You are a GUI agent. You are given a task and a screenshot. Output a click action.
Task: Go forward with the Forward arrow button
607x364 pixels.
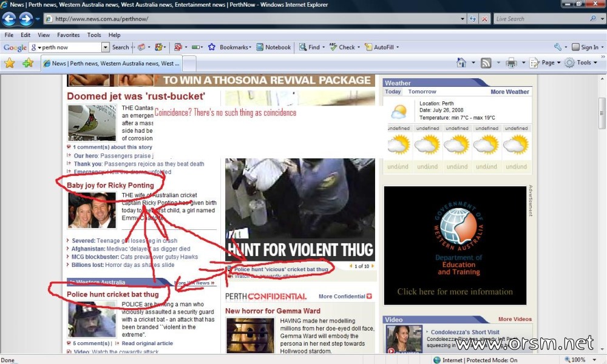click(26, 19)
